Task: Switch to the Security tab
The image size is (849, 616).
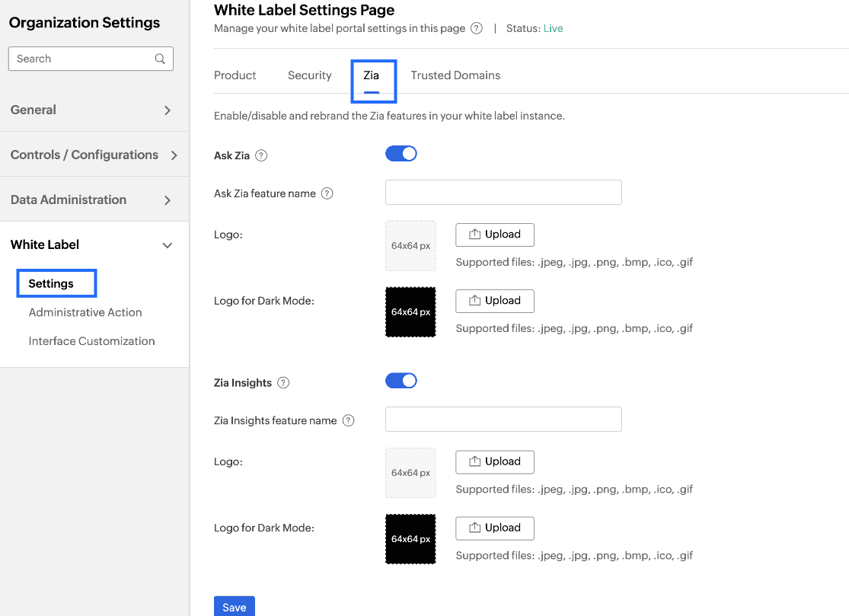Action: click(309, 75)
